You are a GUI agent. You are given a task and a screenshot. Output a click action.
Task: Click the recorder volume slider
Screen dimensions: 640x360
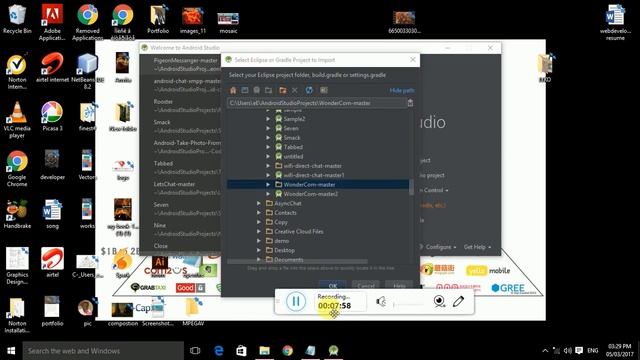tap(409, 304)
